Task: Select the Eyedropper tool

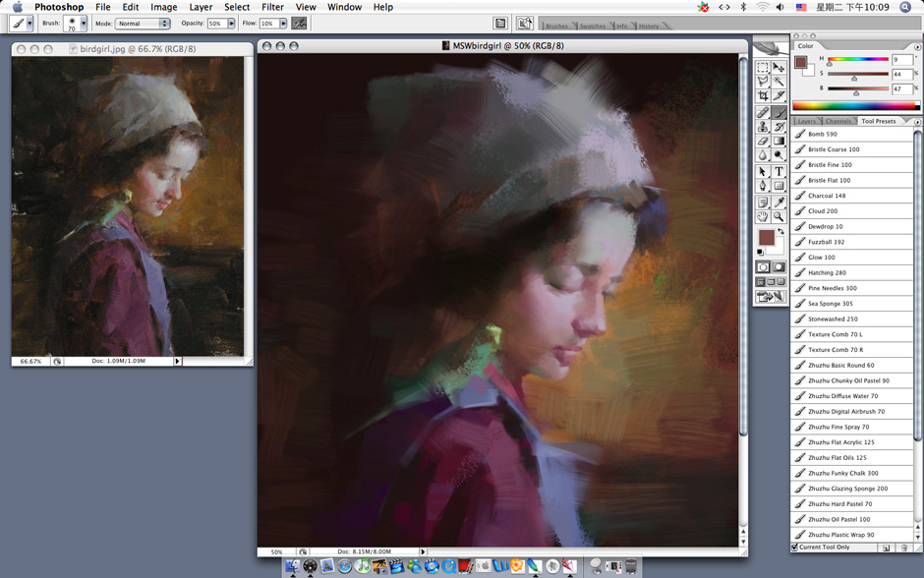Action: [x=779, y=202]
